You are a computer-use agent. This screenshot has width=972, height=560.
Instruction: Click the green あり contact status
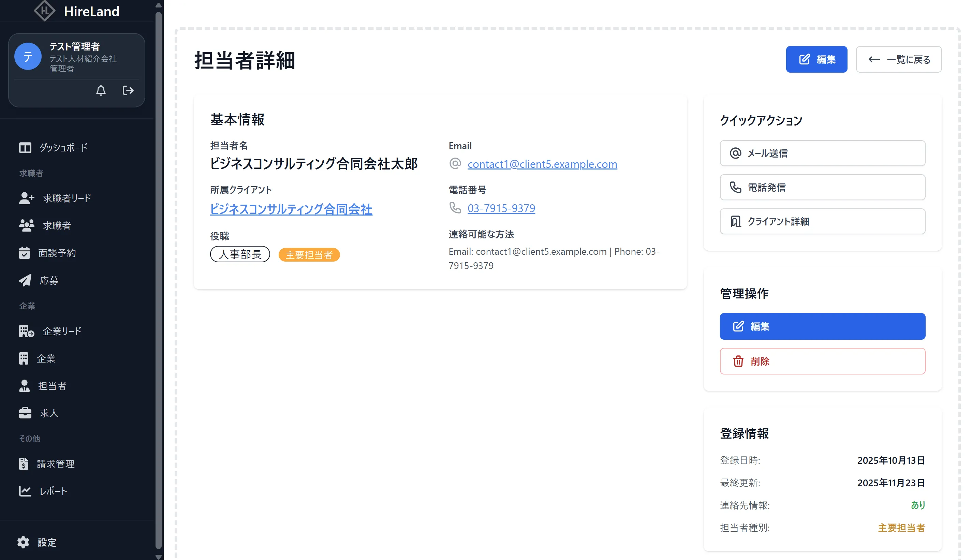pyautogui.click(x=918, y=505)
